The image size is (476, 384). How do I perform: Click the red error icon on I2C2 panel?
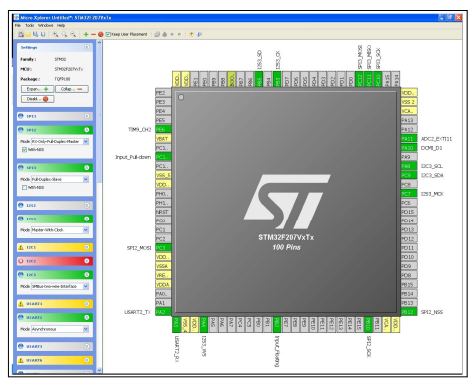(x=21, y=261)
